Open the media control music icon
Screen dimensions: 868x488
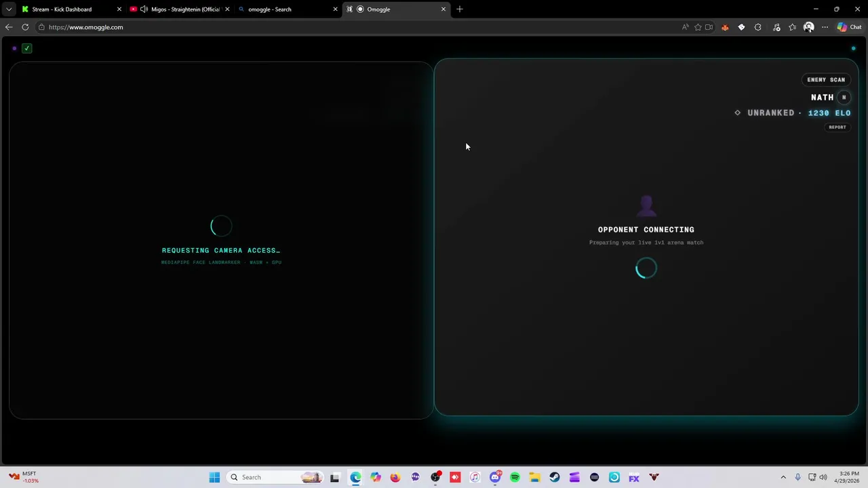tap(776, 27)
